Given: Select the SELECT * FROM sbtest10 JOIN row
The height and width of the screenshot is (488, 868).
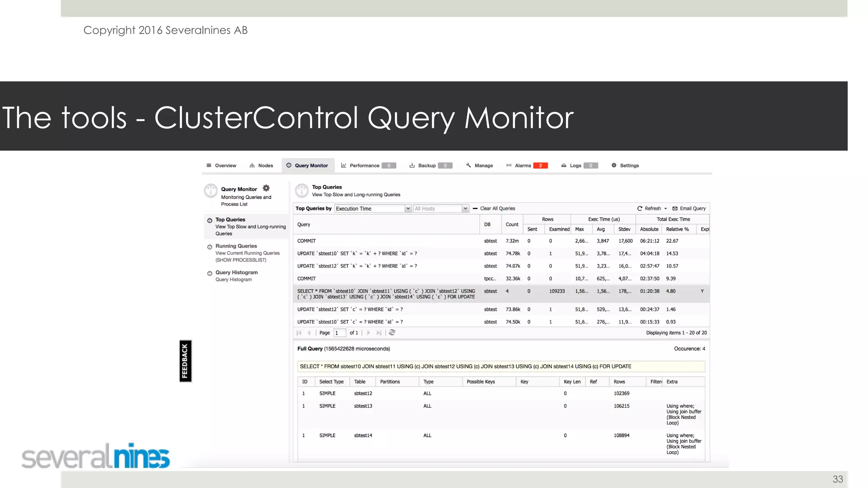Looking at the screenshot, I should click(x=502, y=294).
